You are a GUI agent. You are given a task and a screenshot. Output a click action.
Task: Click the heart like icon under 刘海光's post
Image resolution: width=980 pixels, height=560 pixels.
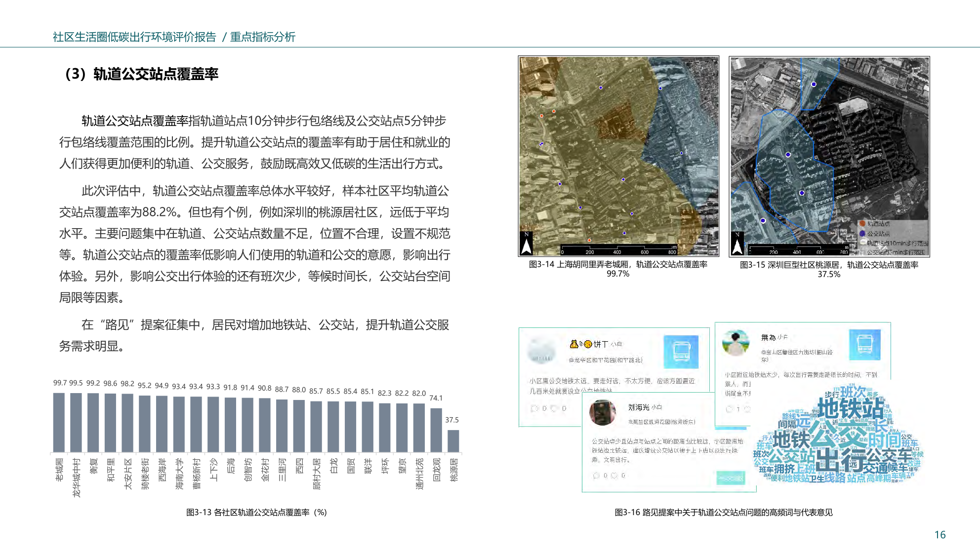click(x=614, y=476)
